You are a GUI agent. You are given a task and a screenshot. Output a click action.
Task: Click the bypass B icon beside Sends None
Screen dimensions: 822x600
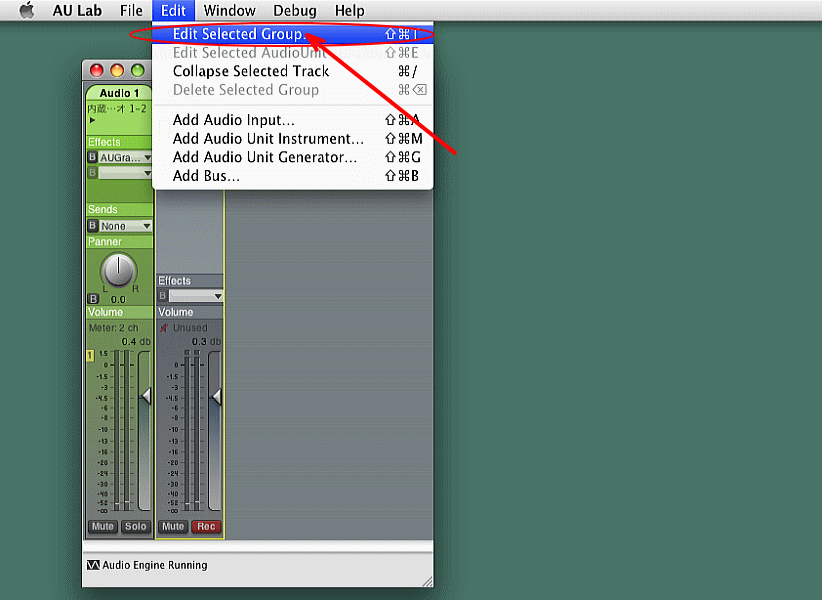(x=93, y=226)
